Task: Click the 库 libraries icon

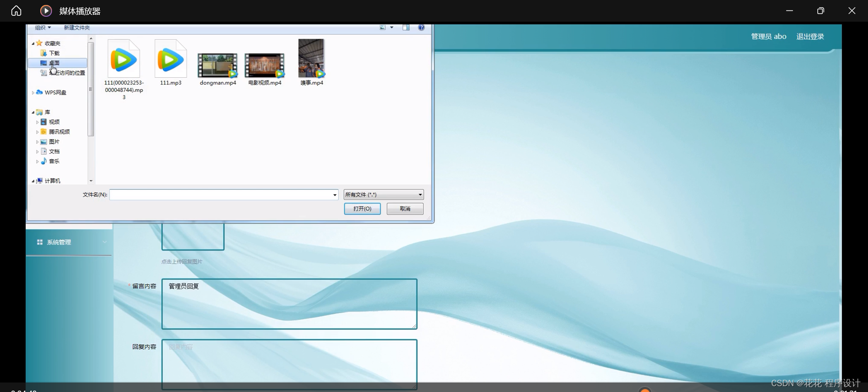Action: [39, 112]
